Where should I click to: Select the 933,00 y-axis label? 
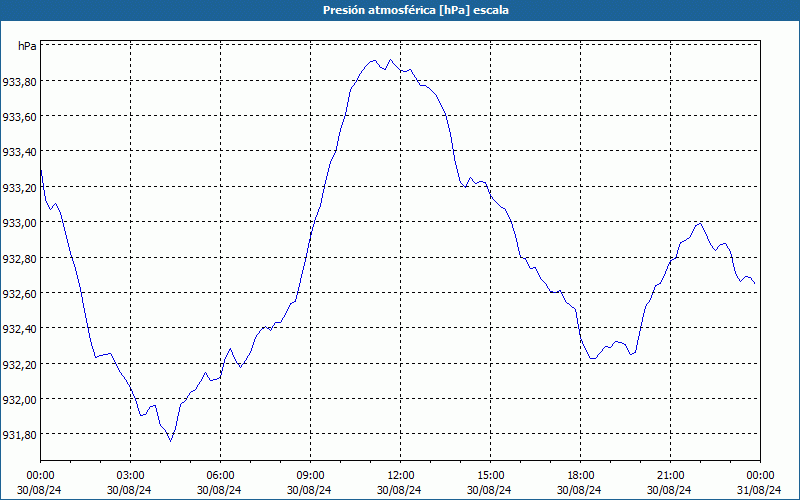coord(19,222)
